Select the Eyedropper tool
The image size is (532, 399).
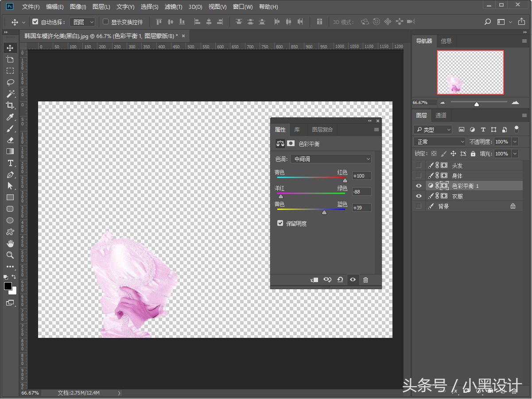pyautogui.click(x=10, y=117)
